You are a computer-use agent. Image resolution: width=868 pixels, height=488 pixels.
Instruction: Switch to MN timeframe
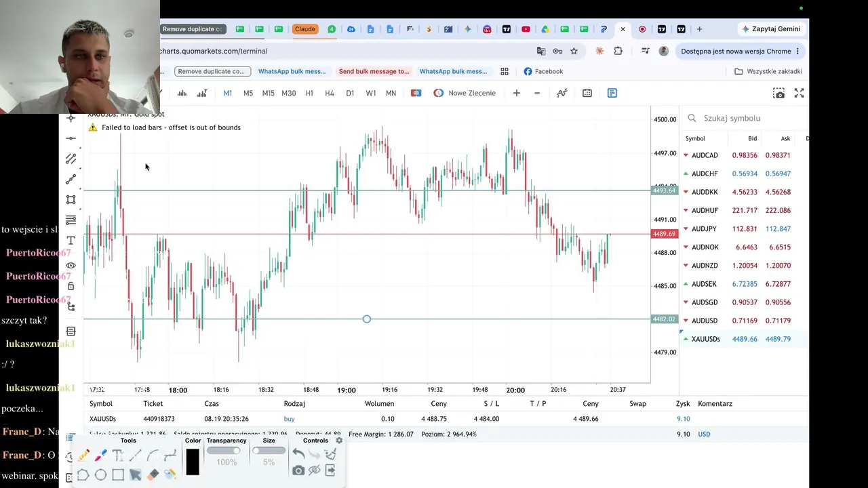[x=391, y=93]
